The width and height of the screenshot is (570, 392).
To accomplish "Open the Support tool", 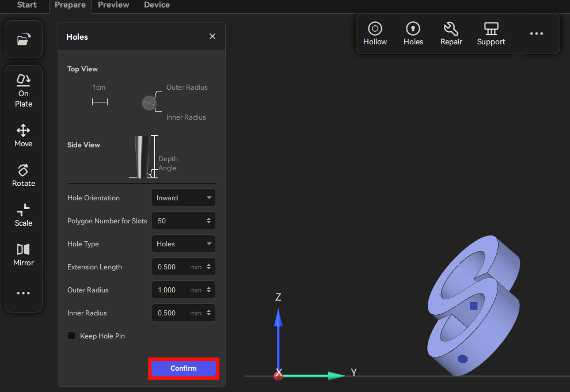I will [491, 34].
